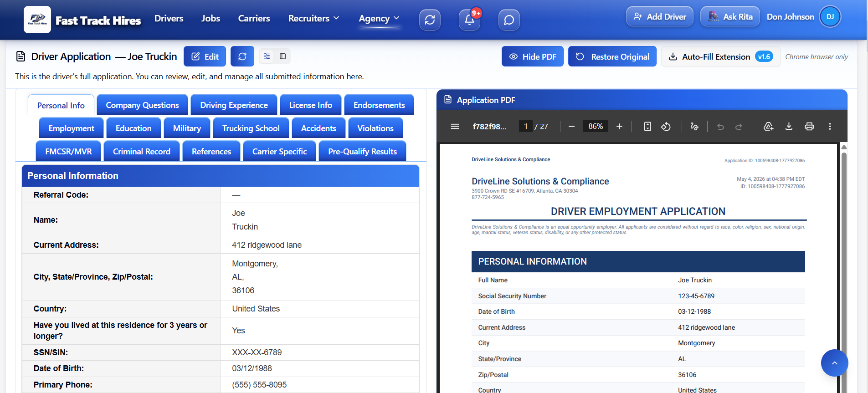Switch to tabbed list view layout
This screenshot has height=393, width=868.
(267, 56)
